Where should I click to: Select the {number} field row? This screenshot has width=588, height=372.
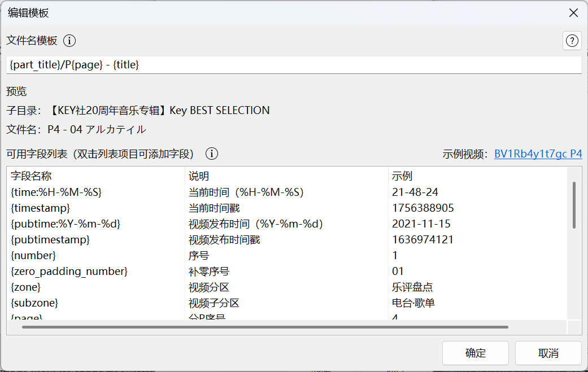pos(33,256)
